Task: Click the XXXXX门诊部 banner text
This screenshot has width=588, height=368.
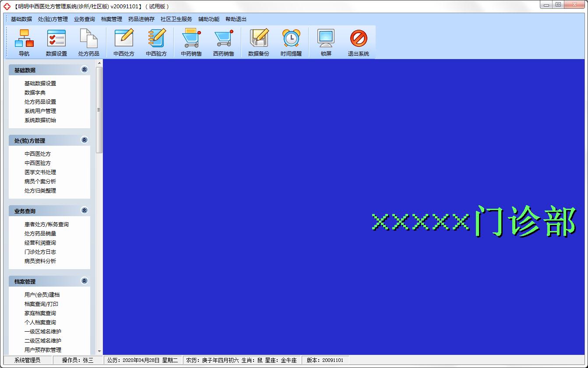Action: [x=474, y=222]
